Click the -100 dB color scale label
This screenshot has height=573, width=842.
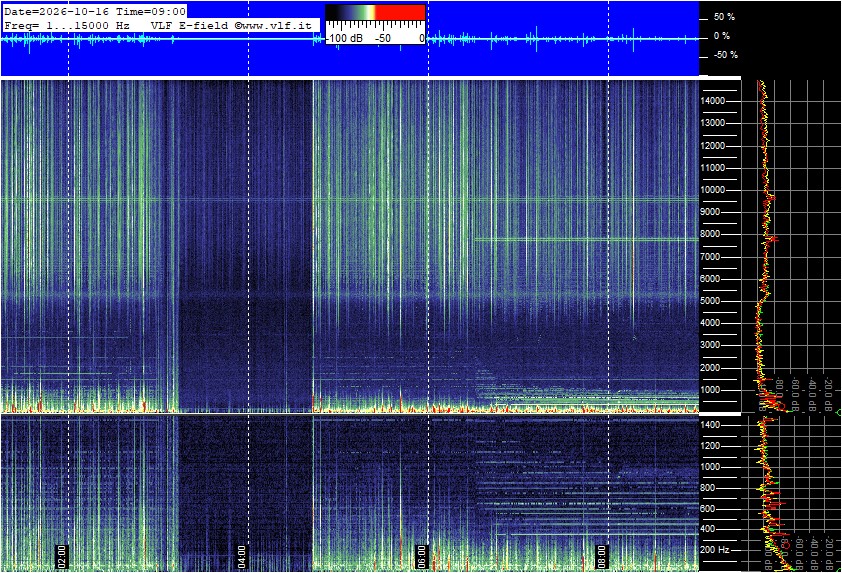(344, 38)
